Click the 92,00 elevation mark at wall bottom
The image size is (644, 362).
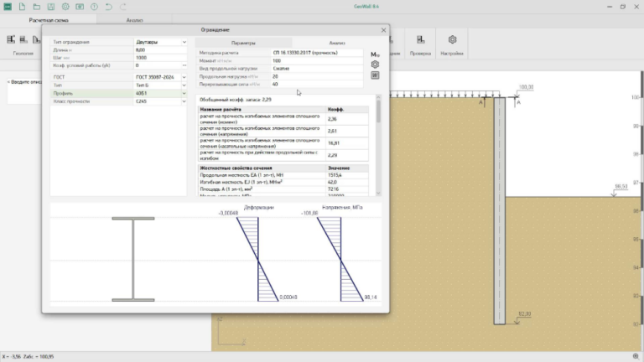pyautogui.click(x=524, y=314)
